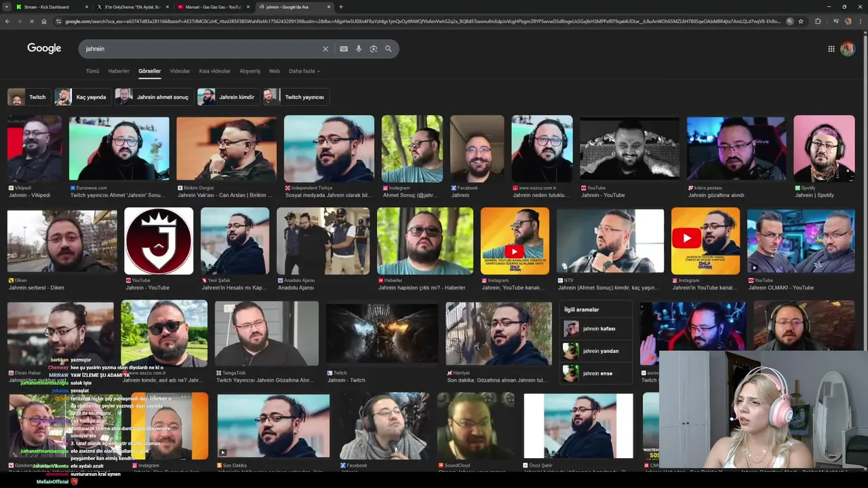Open the Chrome profile avatar
868x488 pixels.
coord(848,21)
